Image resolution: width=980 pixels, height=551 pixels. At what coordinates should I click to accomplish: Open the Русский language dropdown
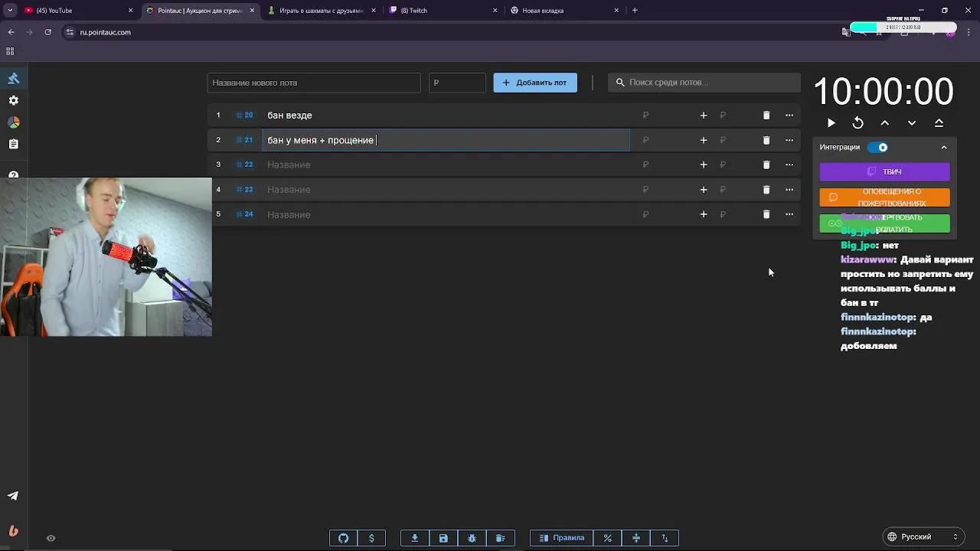tap(924, 537)
